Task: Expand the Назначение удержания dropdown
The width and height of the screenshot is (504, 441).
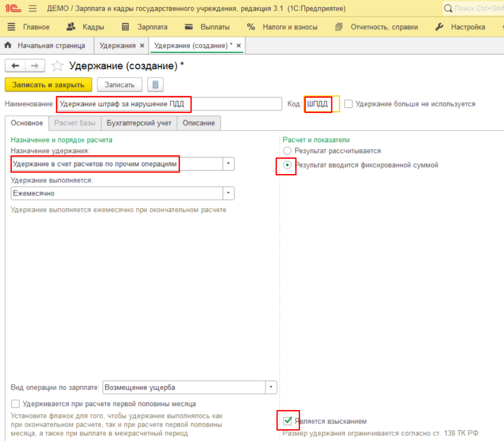Action: (x=228, y=164)
